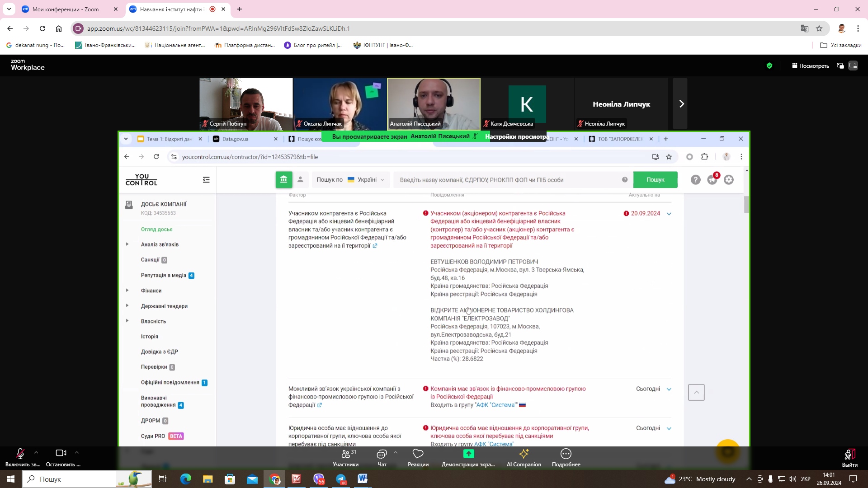Unmute the Zoom microphone

[20, 453]
